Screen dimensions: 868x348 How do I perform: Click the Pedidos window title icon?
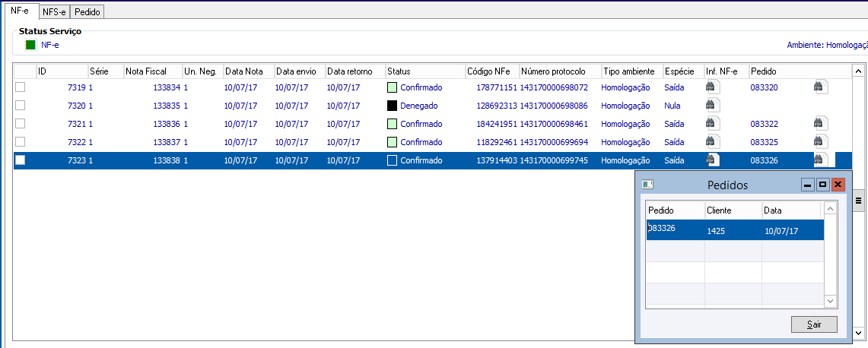pos(647,185)
